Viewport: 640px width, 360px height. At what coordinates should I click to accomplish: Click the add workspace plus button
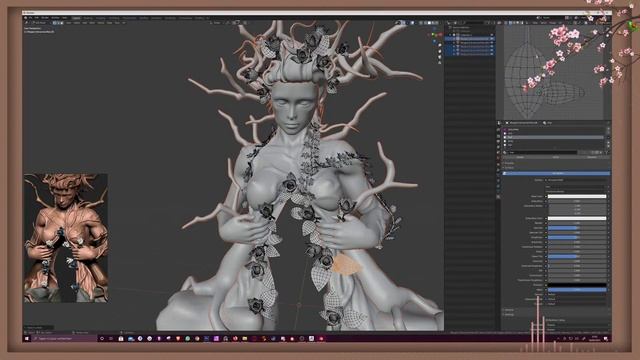pos(208,18)
